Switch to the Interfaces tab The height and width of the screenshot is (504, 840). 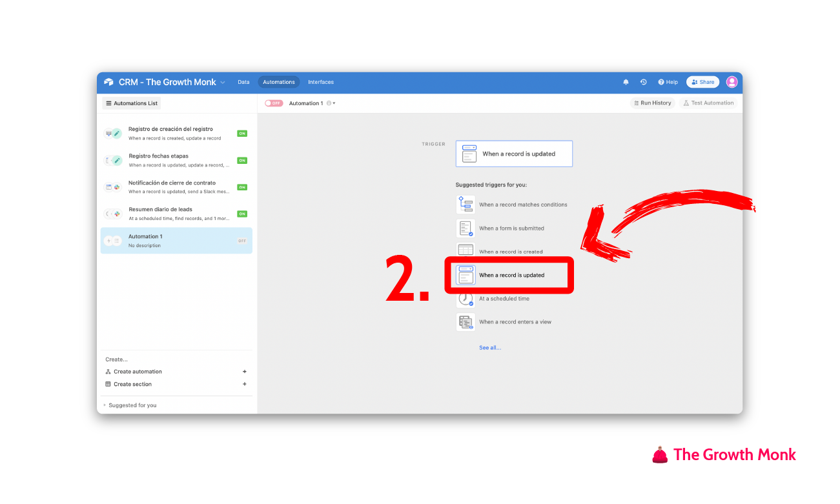coord(321,82)
